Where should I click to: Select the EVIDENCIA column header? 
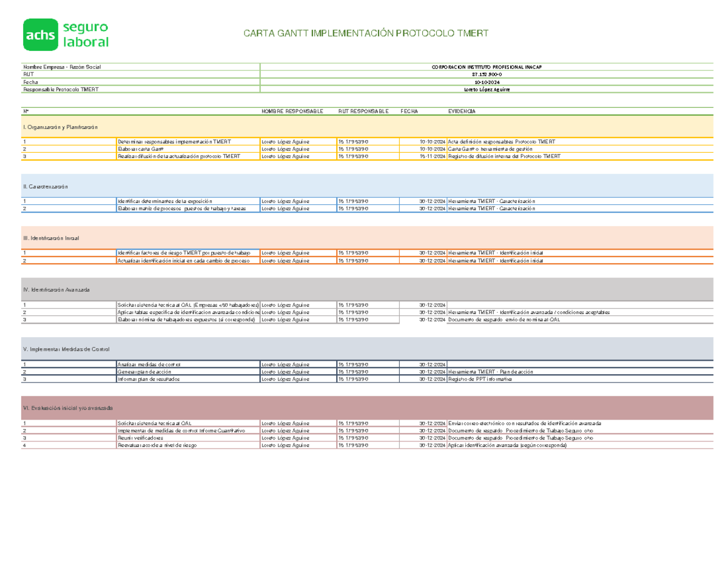pos(462,112)
